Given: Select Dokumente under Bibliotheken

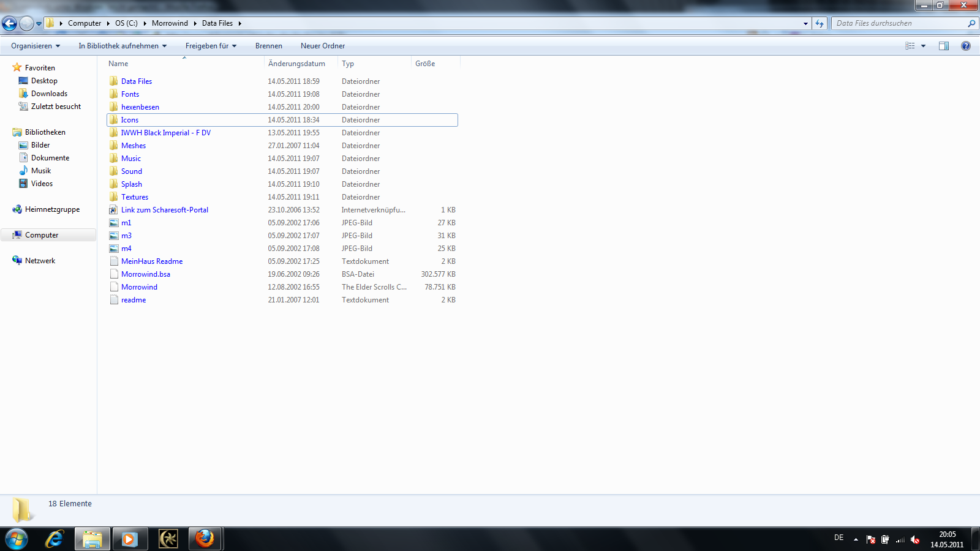Looking at the screenshot, I should click(x=50, y=158).
